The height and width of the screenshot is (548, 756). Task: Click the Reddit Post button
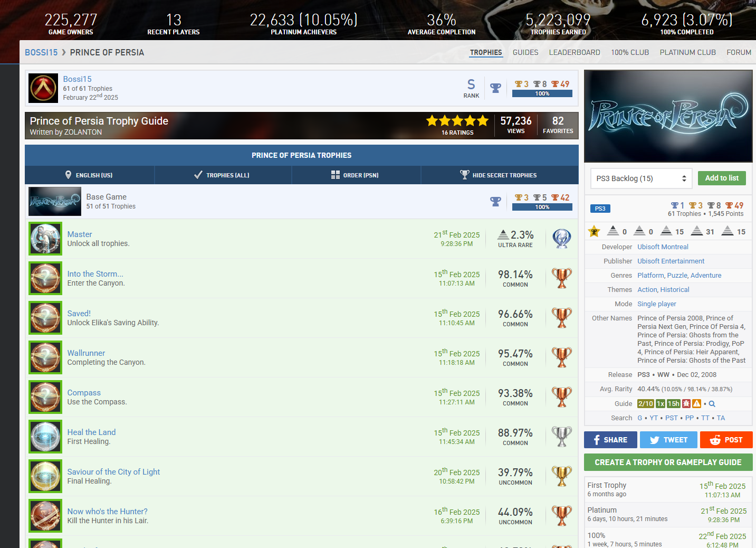726,440
